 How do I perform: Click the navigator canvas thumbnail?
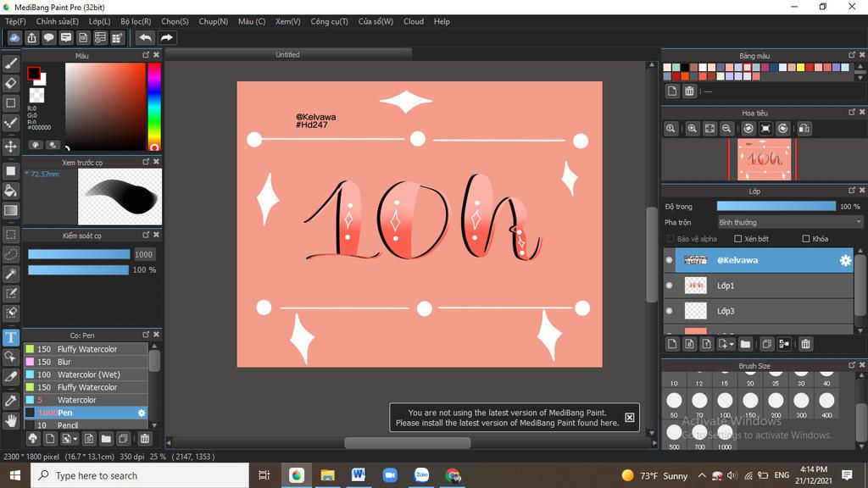(x=764, y=159)
